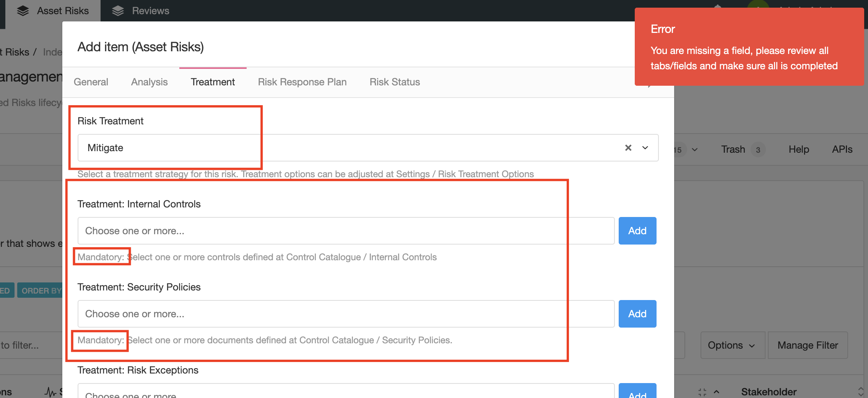Image resolution: width=868 pixels, height=398 pixels.
Task: Open the Risk Treatment dropdown chevron
Action: (x=645, y=148)
